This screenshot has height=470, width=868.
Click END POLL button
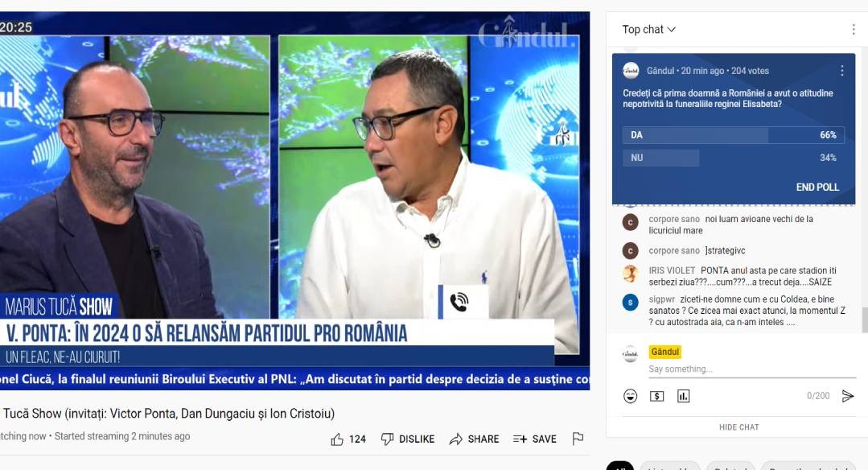817,187
